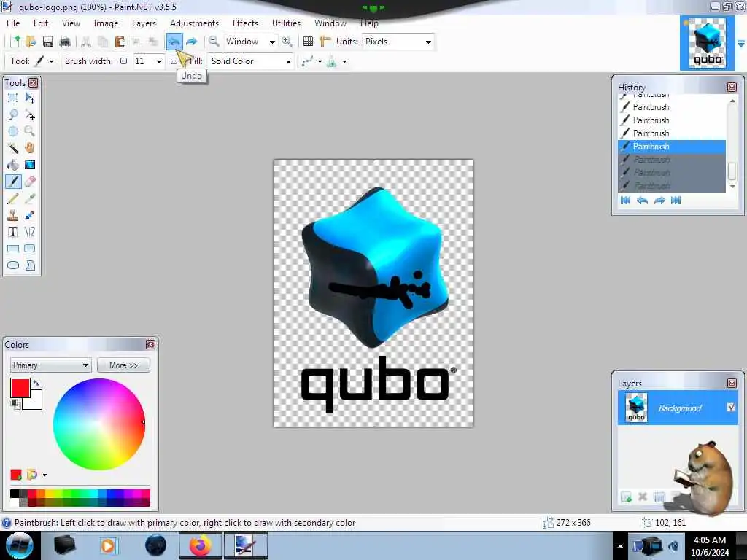This screenshot has height=560, width=747.
Task: Open the Fill Solid Color dropdown
Action: [288, 61]
